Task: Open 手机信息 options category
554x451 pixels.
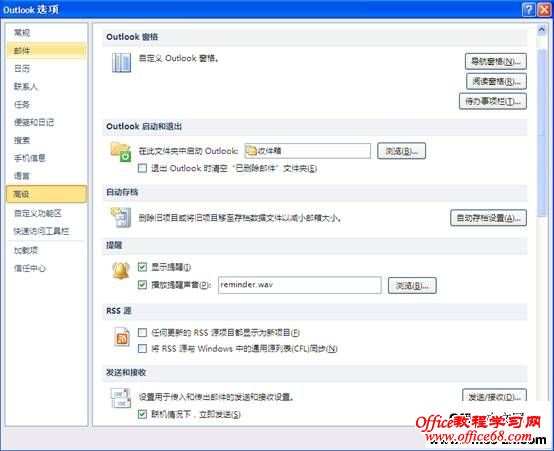Action: [46, 158]
